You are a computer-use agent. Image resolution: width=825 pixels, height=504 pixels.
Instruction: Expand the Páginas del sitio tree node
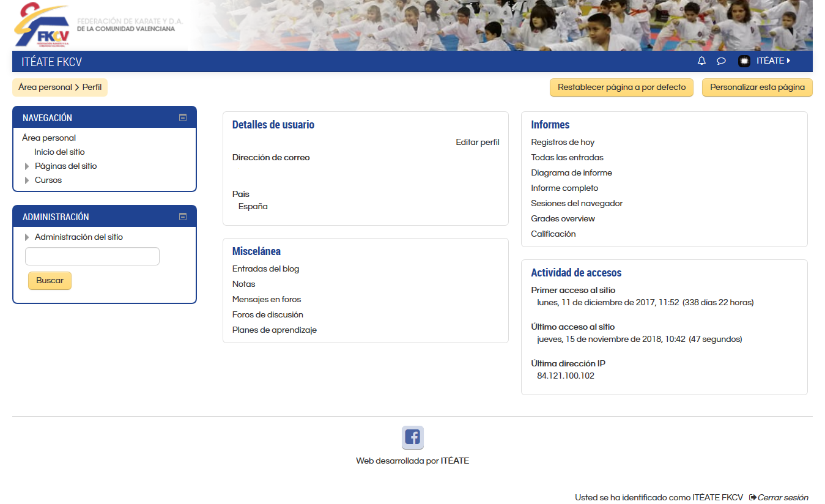coord(27,166)
